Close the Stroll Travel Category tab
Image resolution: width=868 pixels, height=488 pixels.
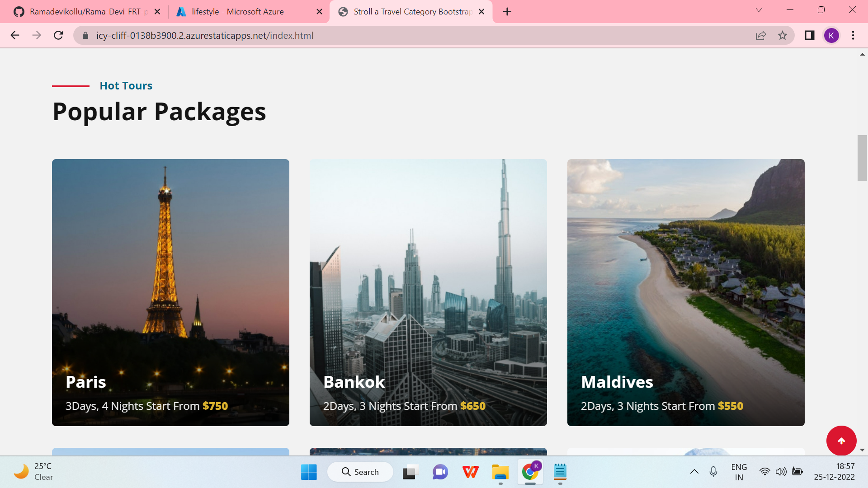point(481,12)
